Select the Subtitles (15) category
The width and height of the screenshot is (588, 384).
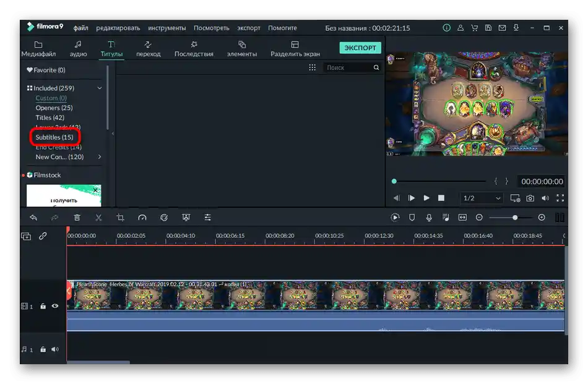(54, 137)
